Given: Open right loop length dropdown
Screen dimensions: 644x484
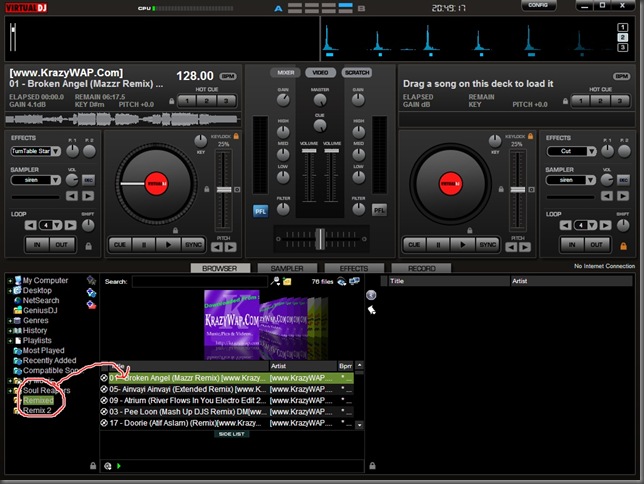Looking at the screenshot, I should (592, 225).
